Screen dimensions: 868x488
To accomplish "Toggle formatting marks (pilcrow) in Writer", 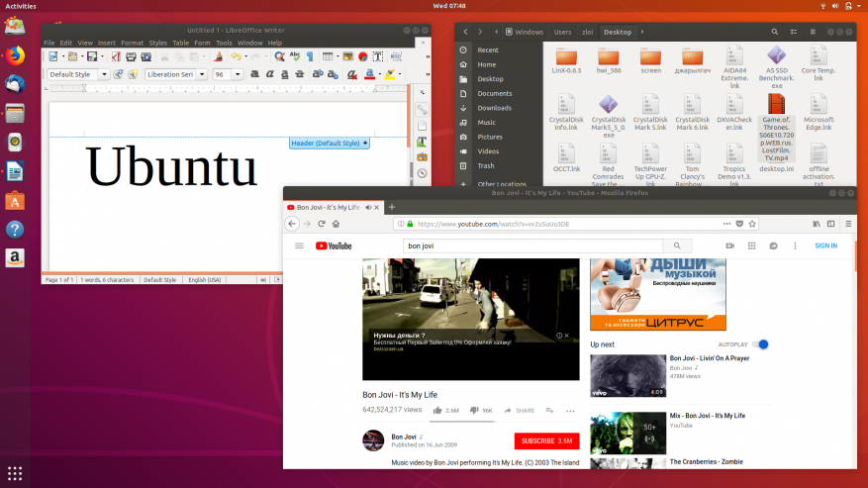I will click(x=310, y=56).
